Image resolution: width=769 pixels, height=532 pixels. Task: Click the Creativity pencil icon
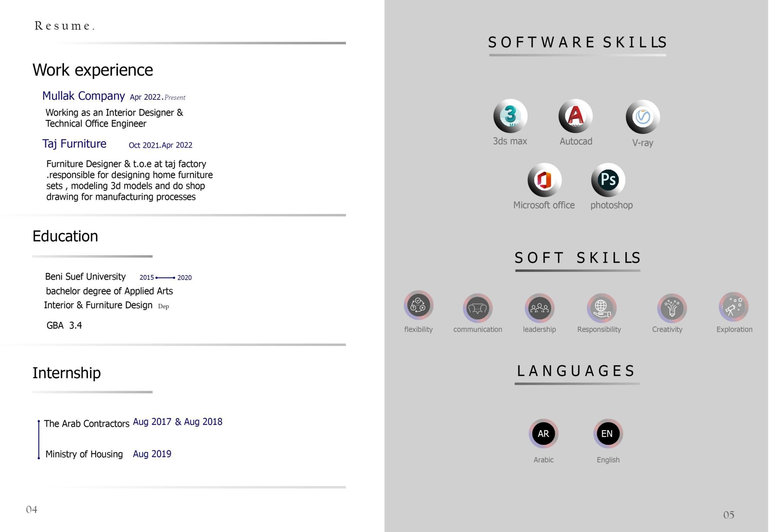[672, 308]
